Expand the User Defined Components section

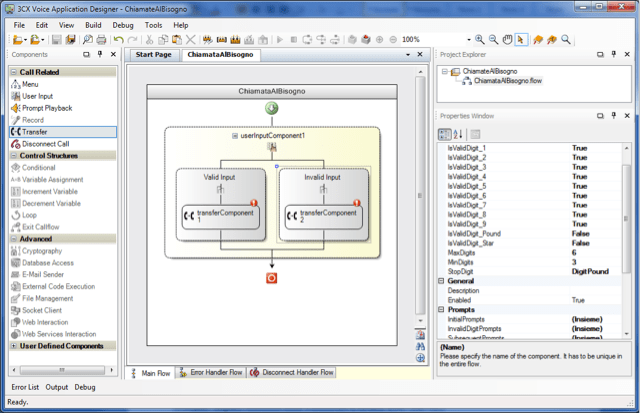coord(13,346)
